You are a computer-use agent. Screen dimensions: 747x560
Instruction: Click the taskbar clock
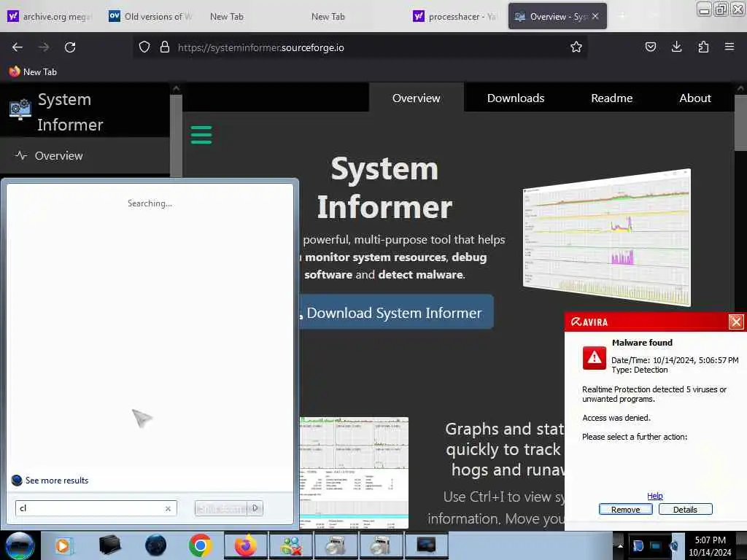(x=710, y=546)
